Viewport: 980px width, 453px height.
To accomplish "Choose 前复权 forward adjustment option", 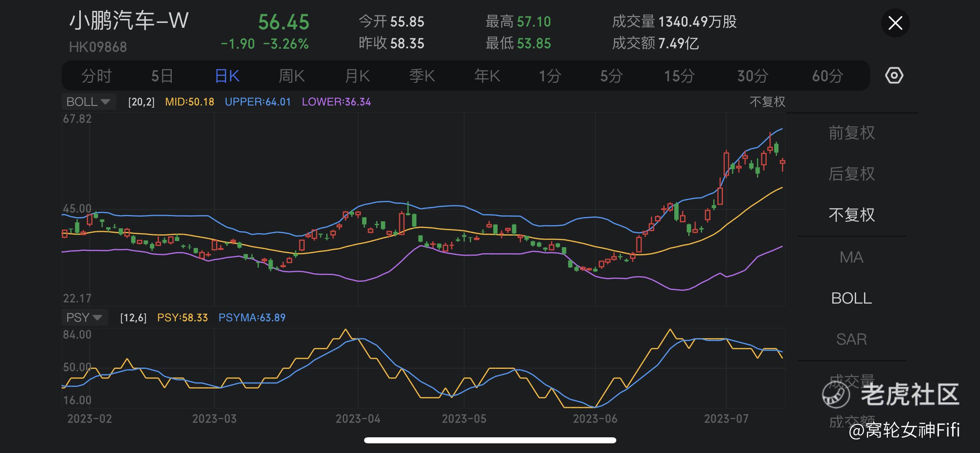I will pos(852,133).
